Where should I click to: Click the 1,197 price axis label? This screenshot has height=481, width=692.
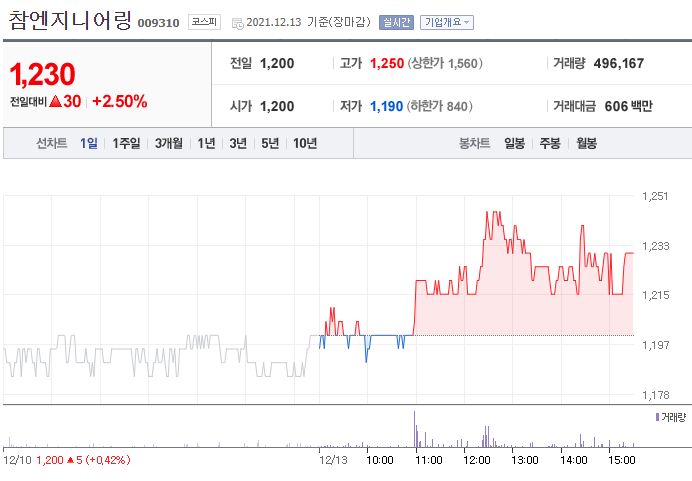(x=656, y=345)
